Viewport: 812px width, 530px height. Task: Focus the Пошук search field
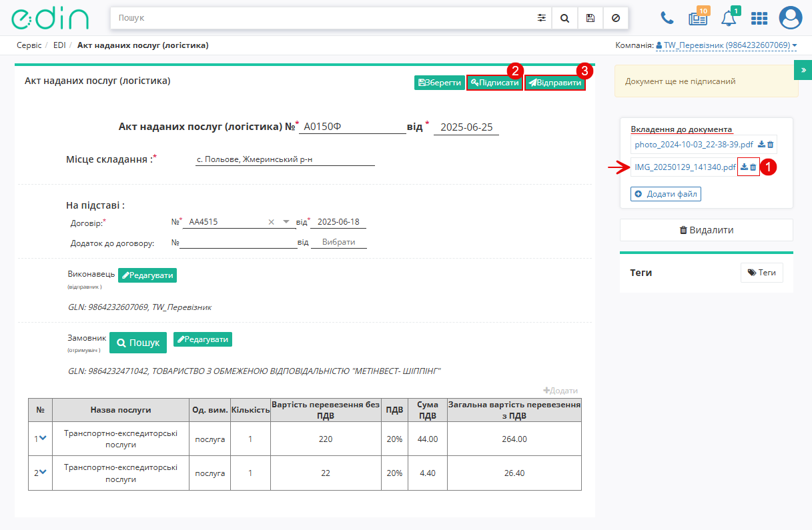(x=322, y=18)
